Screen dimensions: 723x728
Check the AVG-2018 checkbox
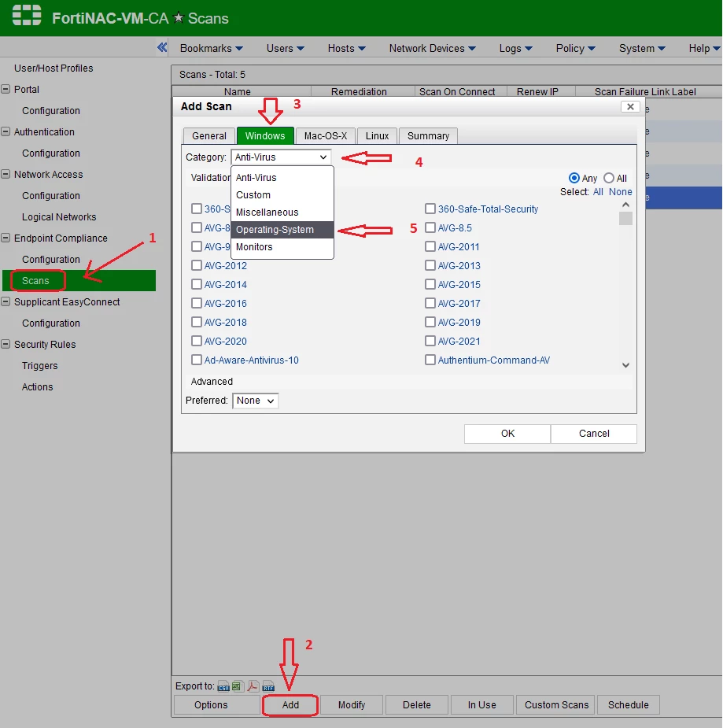pos(197,322)
